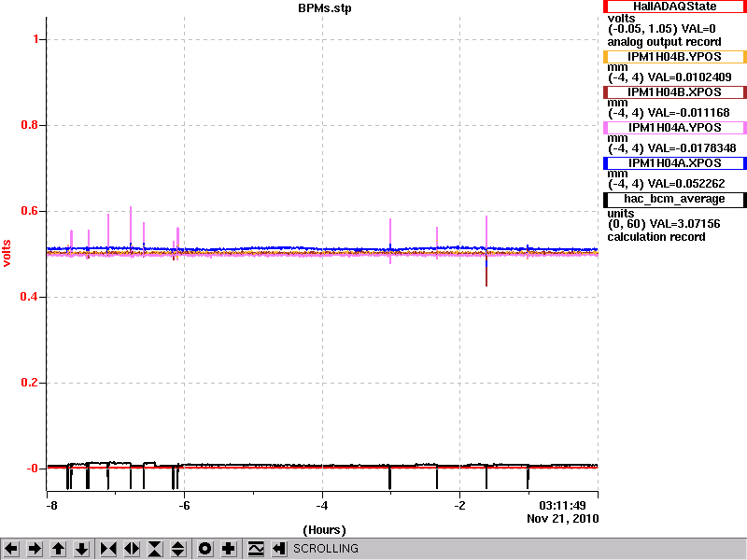Click the 0.6 tick label on the y-axis
This screenshot has width=747, height=560.
click(30, 211)
